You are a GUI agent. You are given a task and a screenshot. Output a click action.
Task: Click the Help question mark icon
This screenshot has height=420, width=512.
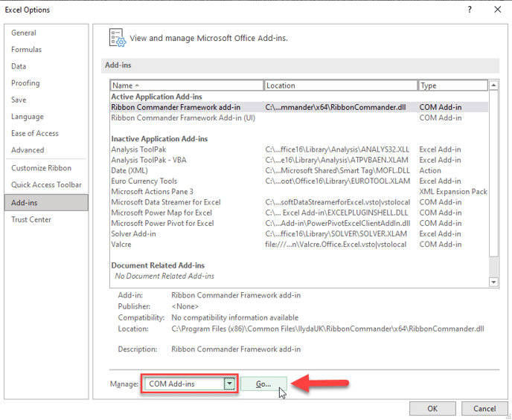point(470,9)
